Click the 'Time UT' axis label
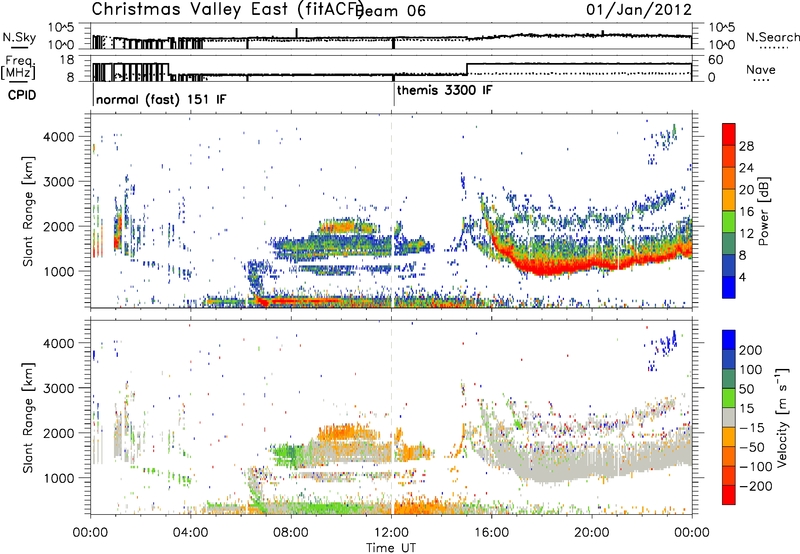This screenshot has height=554, width=800. click(x=391, y=548)
